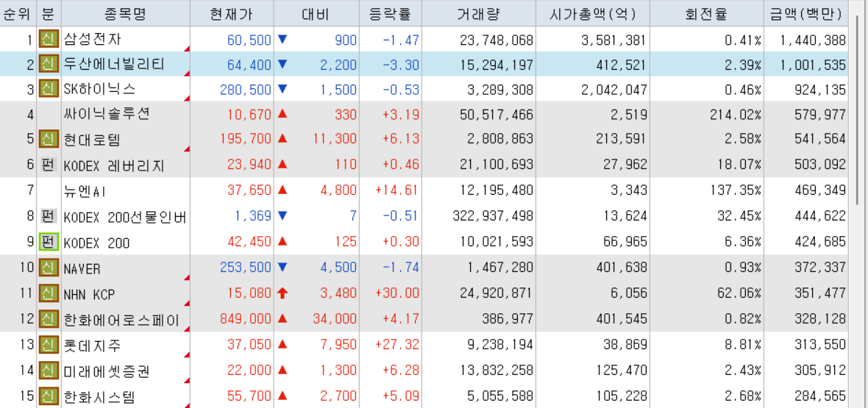Click the +30.00 change rate value
868x408 pixels.
(397, 293)
